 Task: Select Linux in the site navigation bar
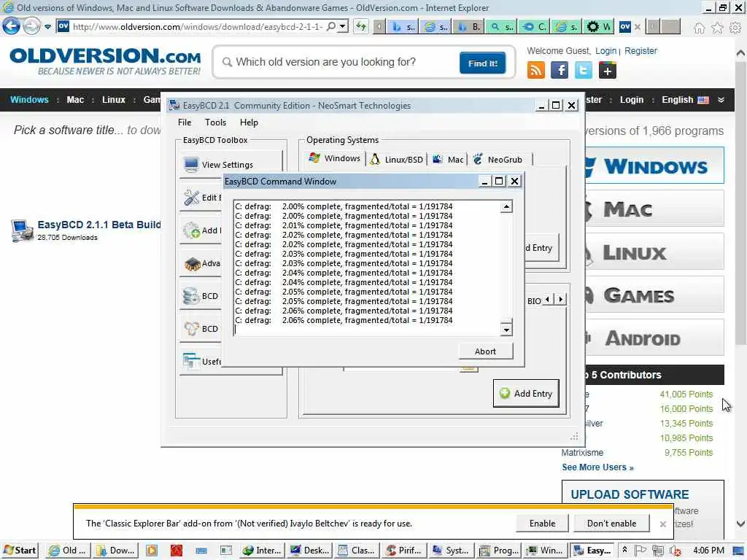(x=113, y=99)
